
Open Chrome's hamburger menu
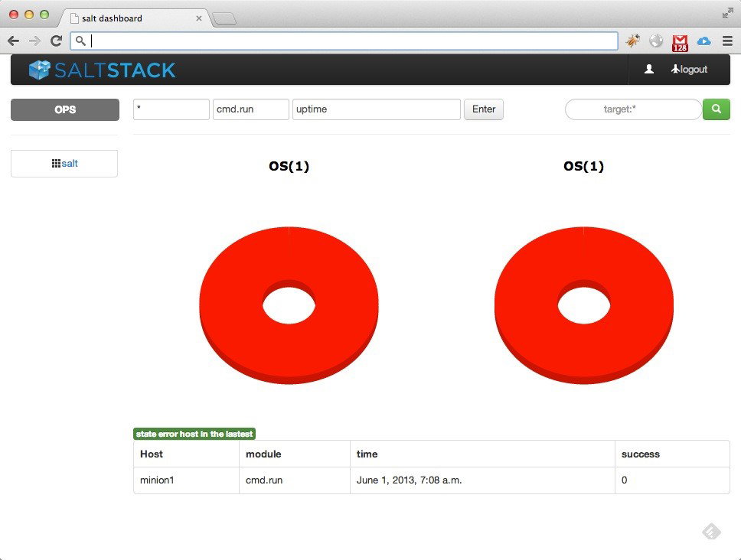pyautogui.click(x=726, y=41)
